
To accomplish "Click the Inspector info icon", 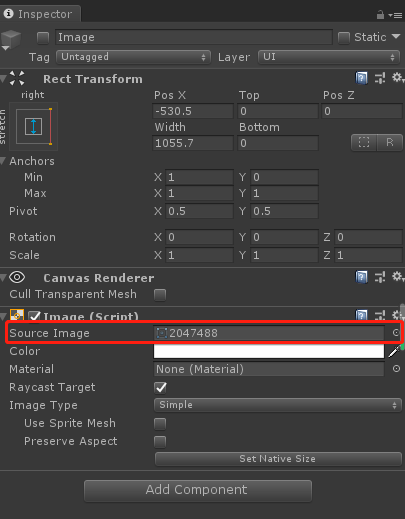I will (8, 14).
